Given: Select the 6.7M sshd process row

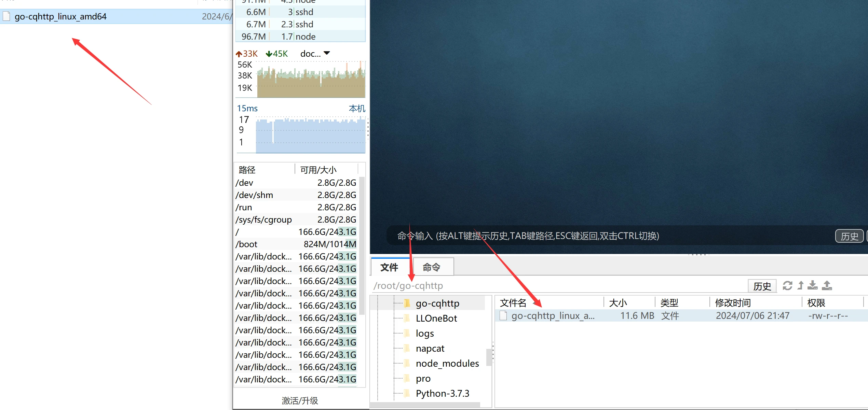Looking at the screenshot, I should click(301, 24).
